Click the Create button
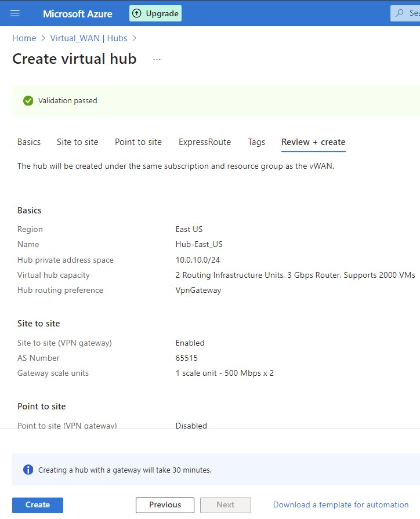This screenshot has width=420, height=519. coord(38,505)
